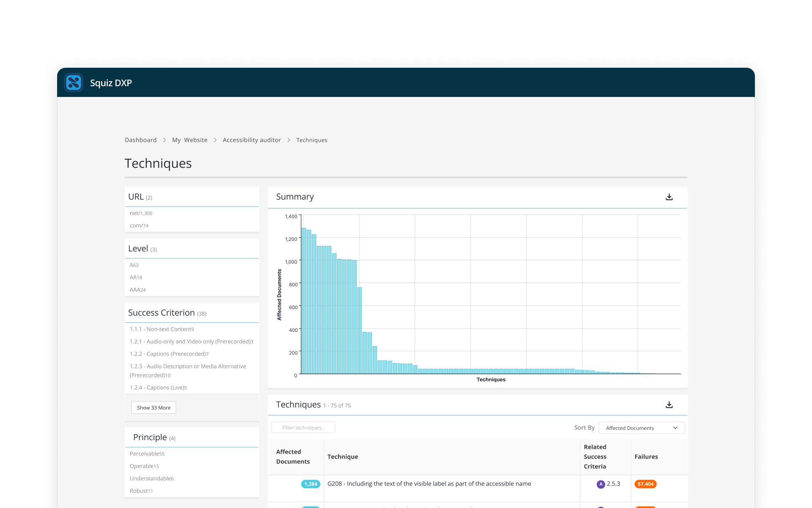This screenshot has width=812, height=508.
Task: Filter by Understandable principle
Action: click(x=152, y=478)
